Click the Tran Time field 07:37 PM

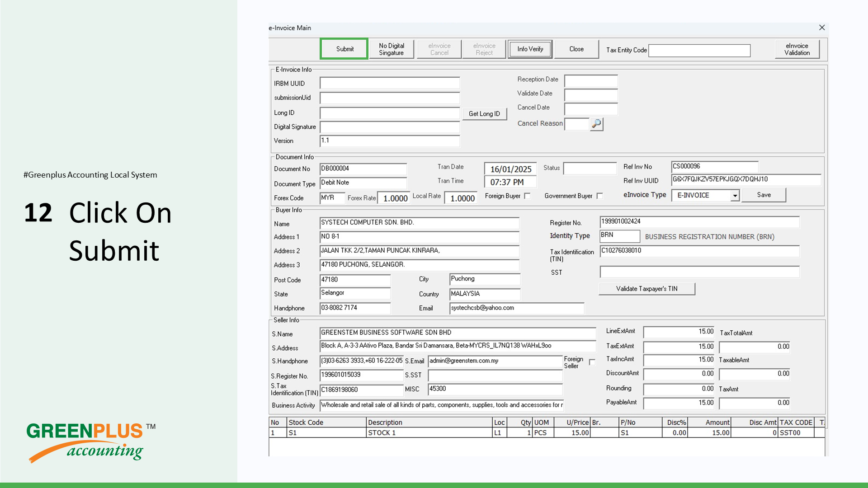pos(510,182)
